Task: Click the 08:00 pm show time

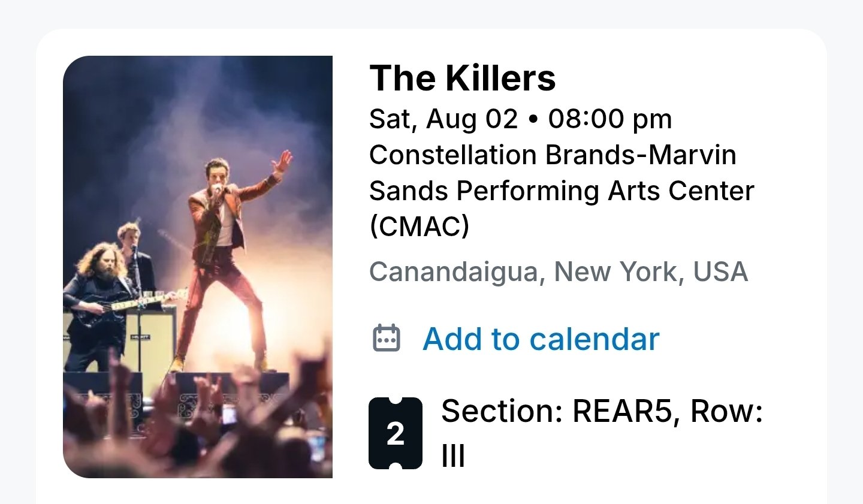Action: 609,119
